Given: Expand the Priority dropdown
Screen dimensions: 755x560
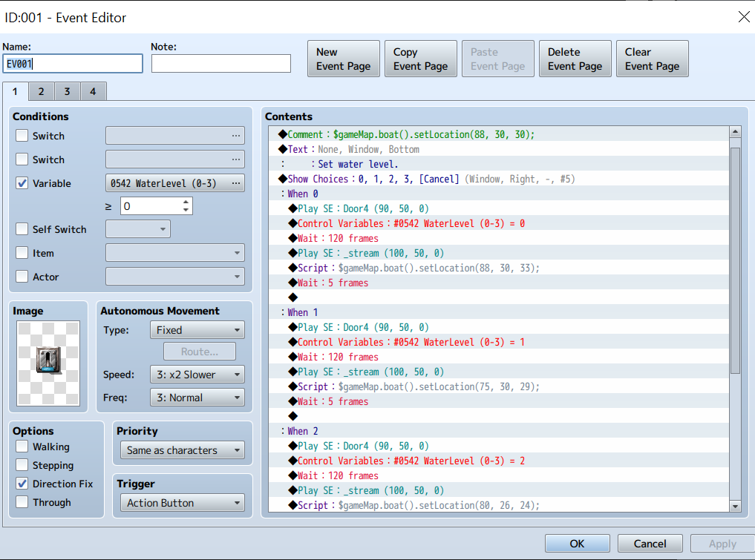Looking at the screenshot, I should point(182,450).
